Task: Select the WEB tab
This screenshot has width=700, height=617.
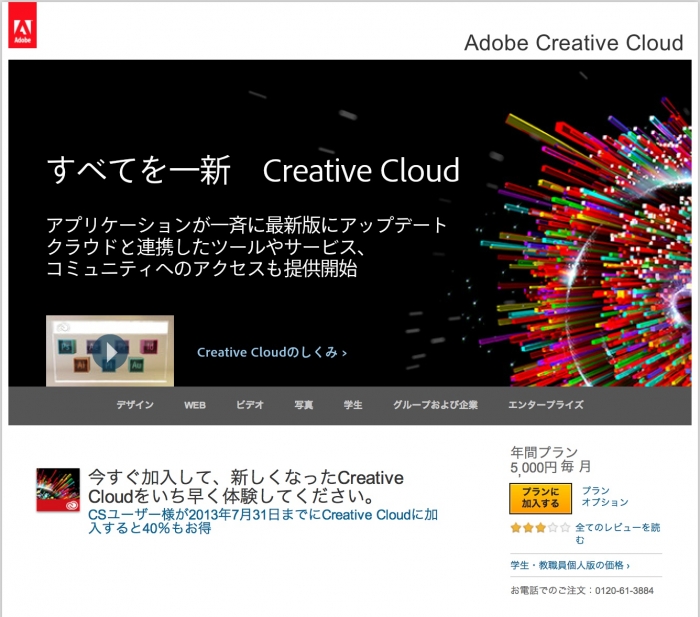Action: 195,405
